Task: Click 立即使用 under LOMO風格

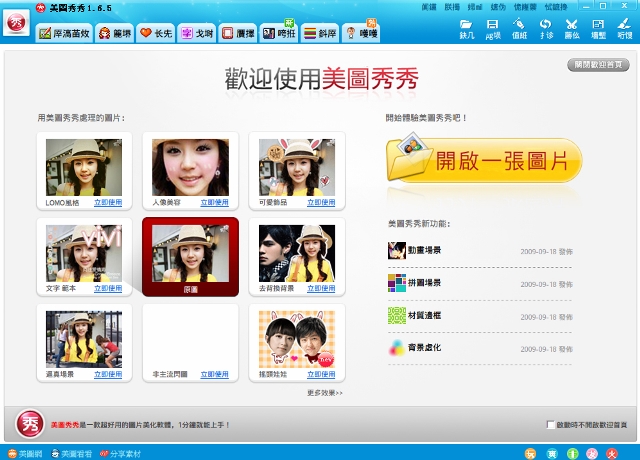Action: click(x=108, y=202)
